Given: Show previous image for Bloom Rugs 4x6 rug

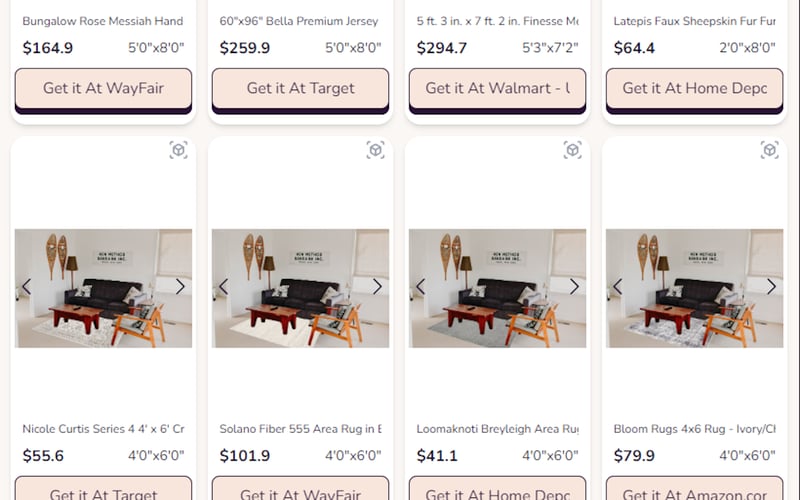Looking at the screenshot, I should pyautogui.click(x=618, y=287).
